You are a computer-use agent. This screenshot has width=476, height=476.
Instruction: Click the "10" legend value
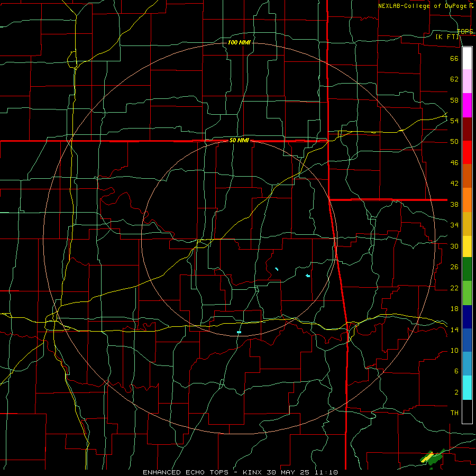pyautogui.click(x=454, y=351)
